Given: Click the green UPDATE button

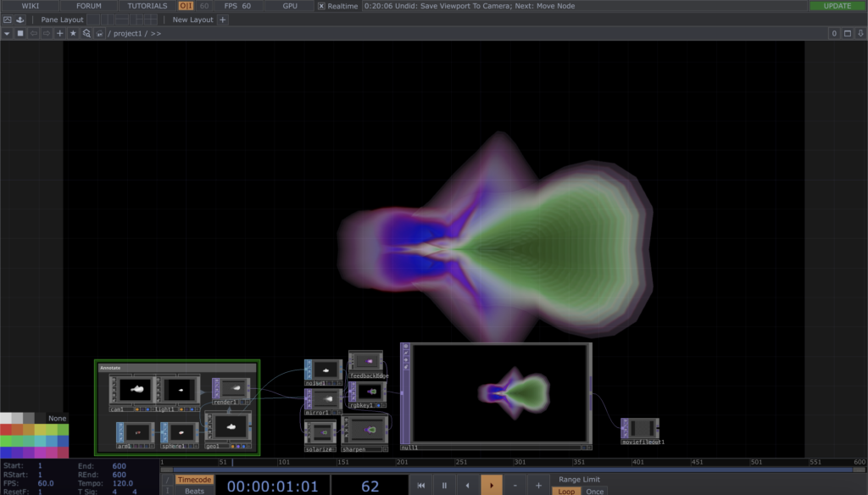Looking at the screenshot, I should click(x=837, y=6).
